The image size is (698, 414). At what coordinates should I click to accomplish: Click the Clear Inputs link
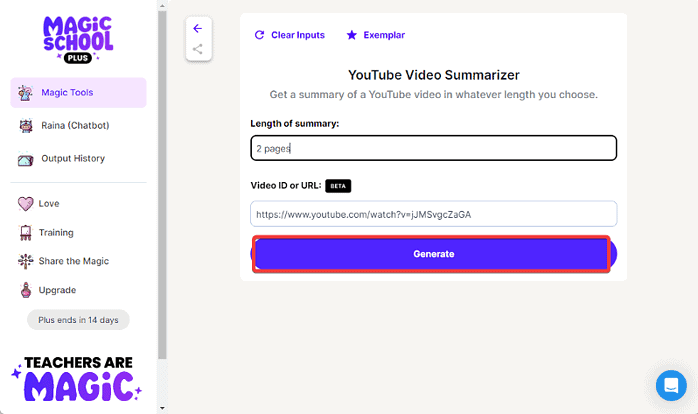(297, 35)
